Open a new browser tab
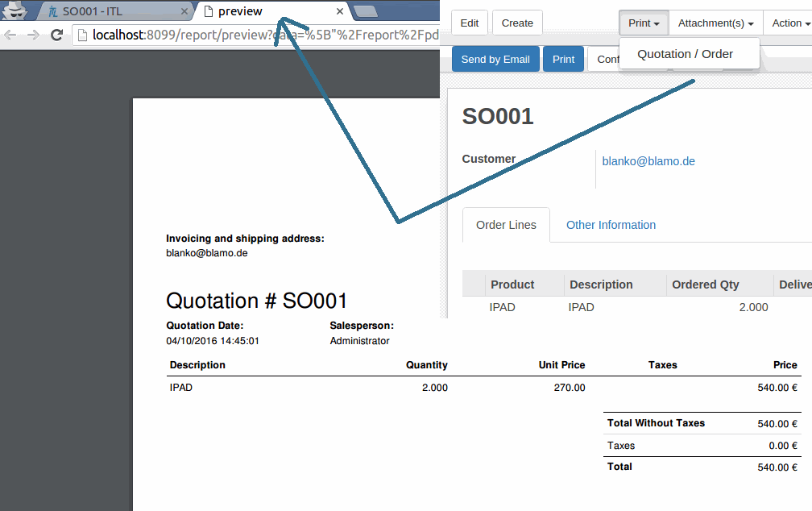Viewport: 812px width, 511px height. pyautogui.click(x=366, y=11)
